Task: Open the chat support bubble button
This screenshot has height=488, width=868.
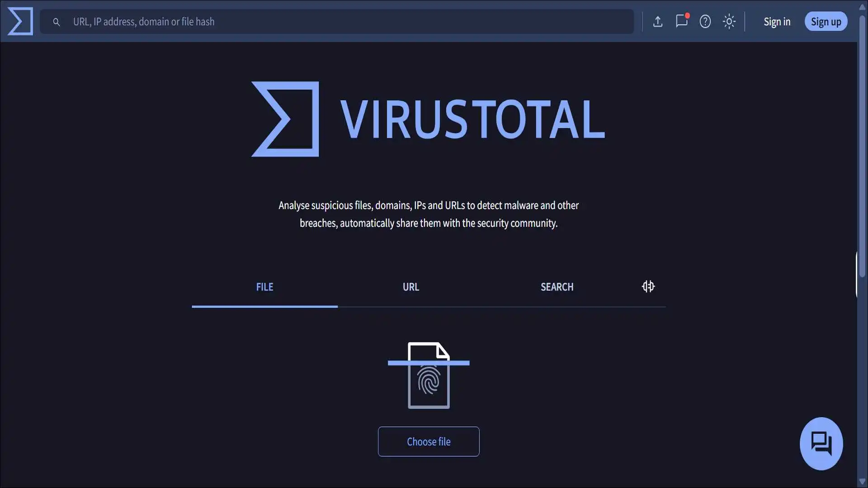Action: [821, 443]
